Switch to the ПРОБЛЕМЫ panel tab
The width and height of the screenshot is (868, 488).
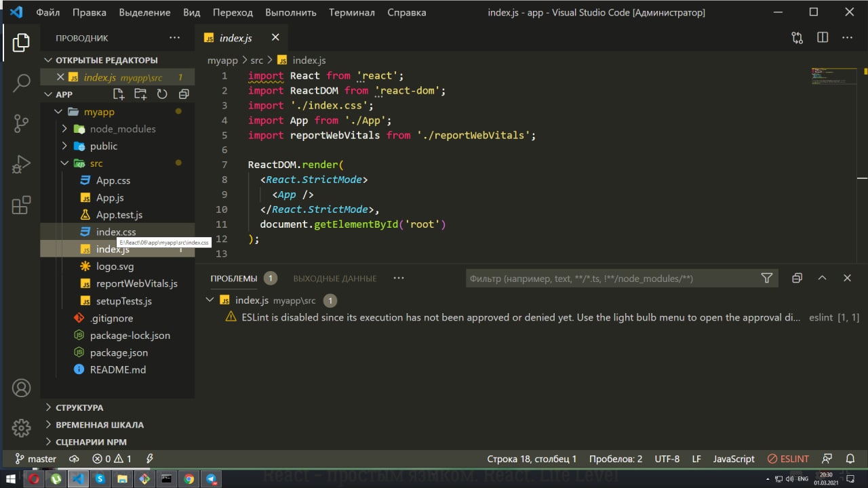pos(234,279)
